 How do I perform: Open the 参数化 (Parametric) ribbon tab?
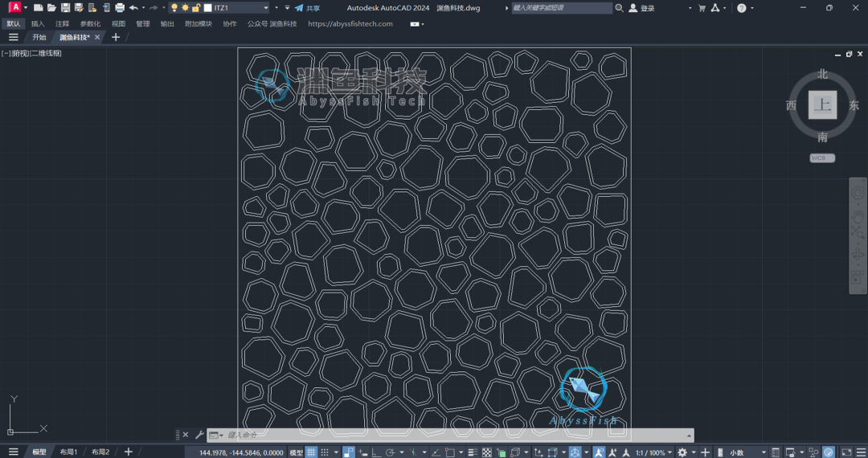pyautogui.click(x=90, y=24)
